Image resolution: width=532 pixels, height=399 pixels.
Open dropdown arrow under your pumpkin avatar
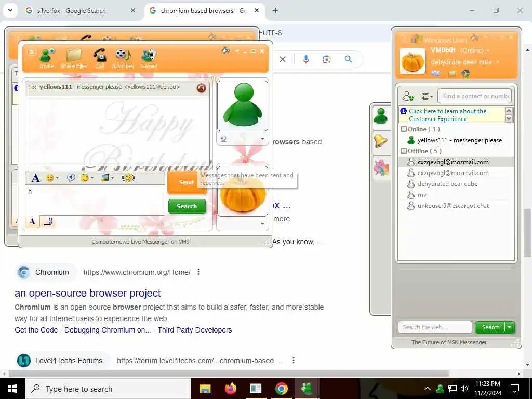(x=262, y=223)
